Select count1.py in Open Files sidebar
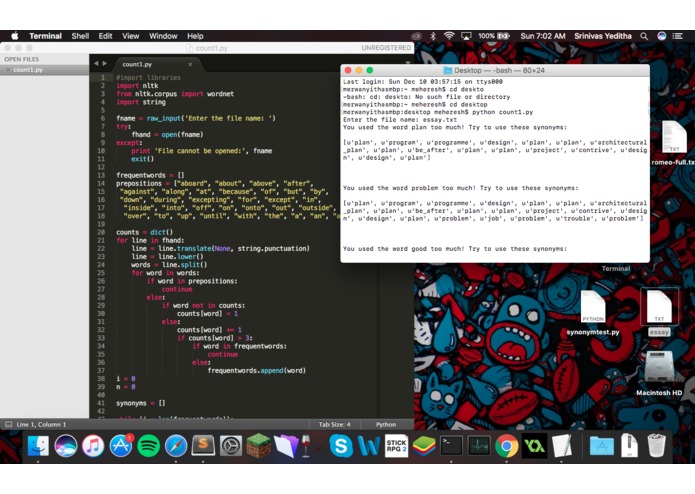This screenshot has width=695, height=494. click(x=27, y=70)
